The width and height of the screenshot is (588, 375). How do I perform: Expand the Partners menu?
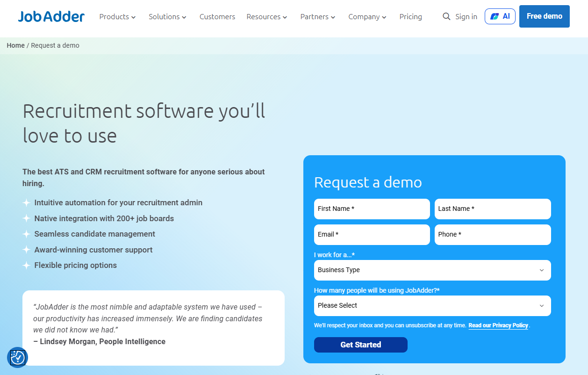pyautogui.click(x=318, y=17)
